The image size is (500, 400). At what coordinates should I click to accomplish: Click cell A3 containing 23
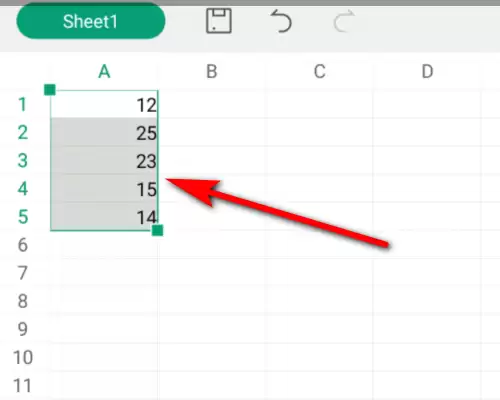(x=104, y=160)
